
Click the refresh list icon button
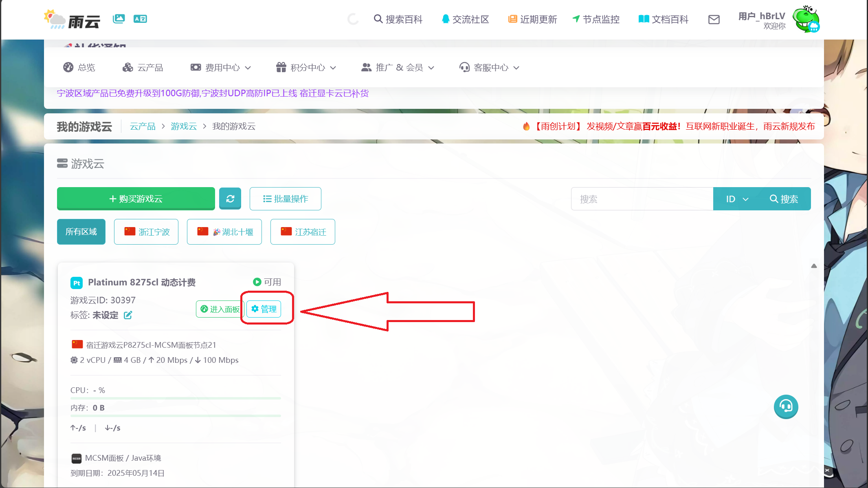(x=230, y=199)
